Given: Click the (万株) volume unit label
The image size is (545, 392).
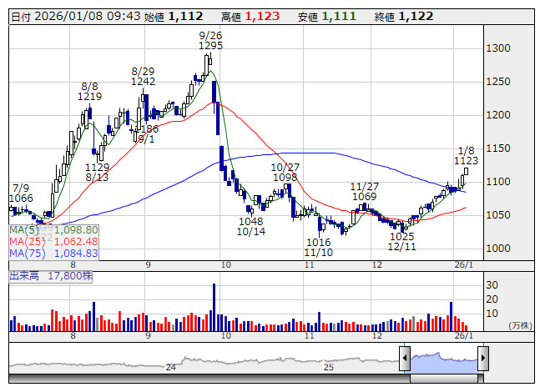Looking at the screenshot, I should (520, 325).
